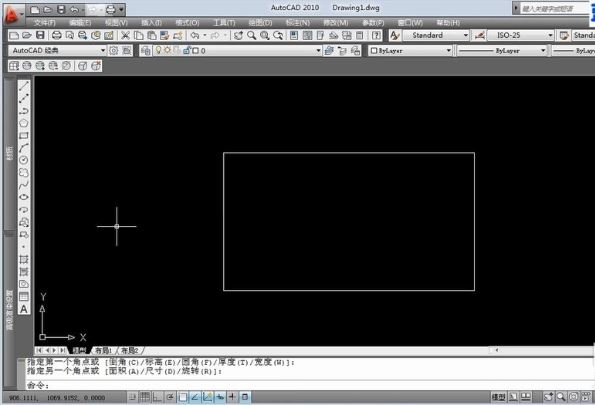Open the Layer Properties Manager icon

click(146, 50)
